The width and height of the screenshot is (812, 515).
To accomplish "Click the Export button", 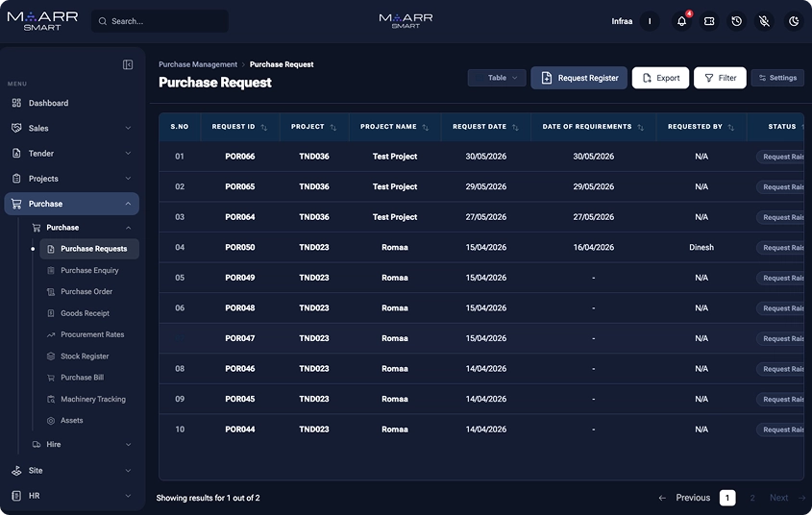I will (660, 78).
